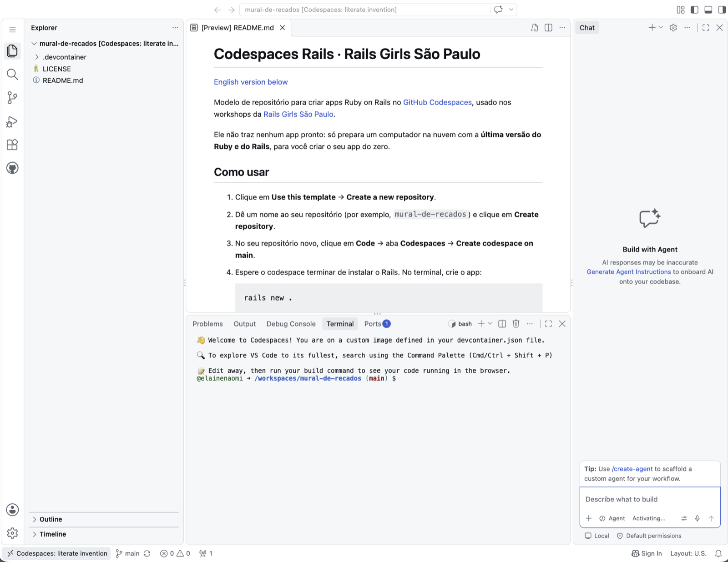Open the Search view in the activity bar
728x562 pixels.
12,74
